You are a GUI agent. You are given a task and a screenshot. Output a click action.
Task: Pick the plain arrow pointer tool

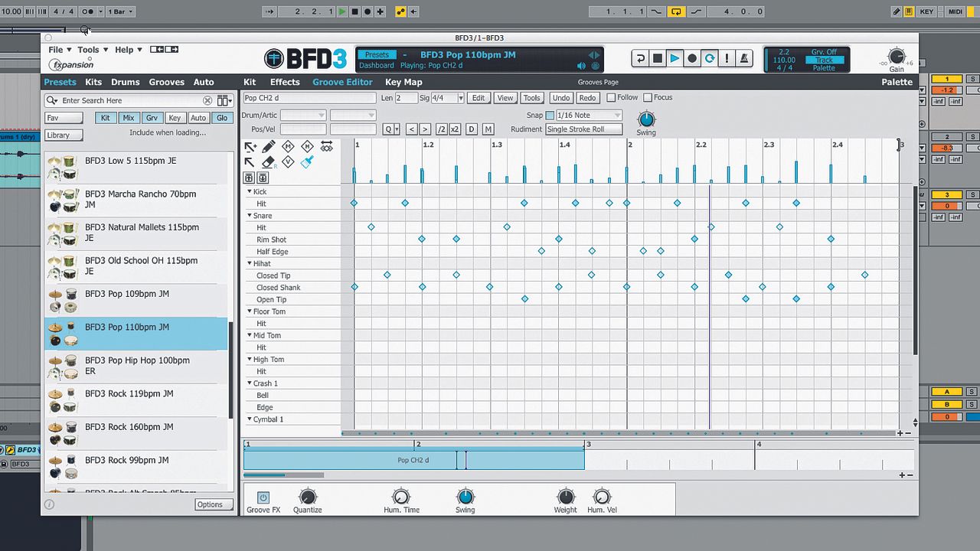pos(250,162)
